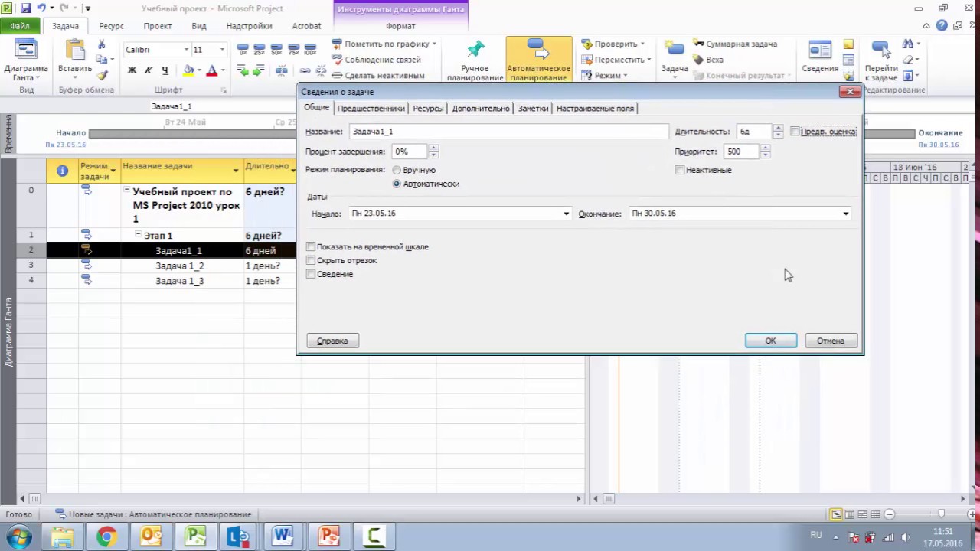Insert a Summary task (Суммарная задача)
Image resolution: width=980 pixels, height=551 pixels.
tap(735, 44)
